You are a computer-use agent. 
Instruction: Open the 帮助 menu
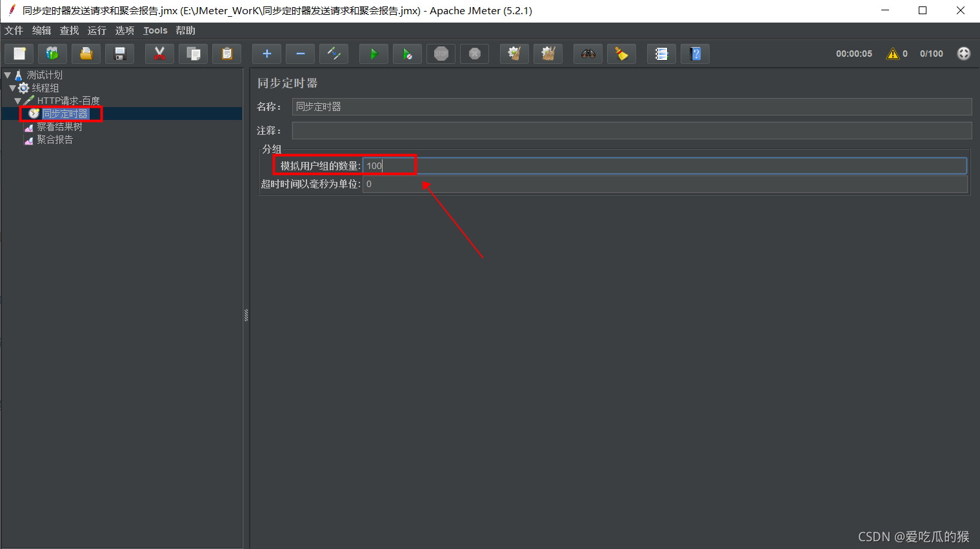186,30
